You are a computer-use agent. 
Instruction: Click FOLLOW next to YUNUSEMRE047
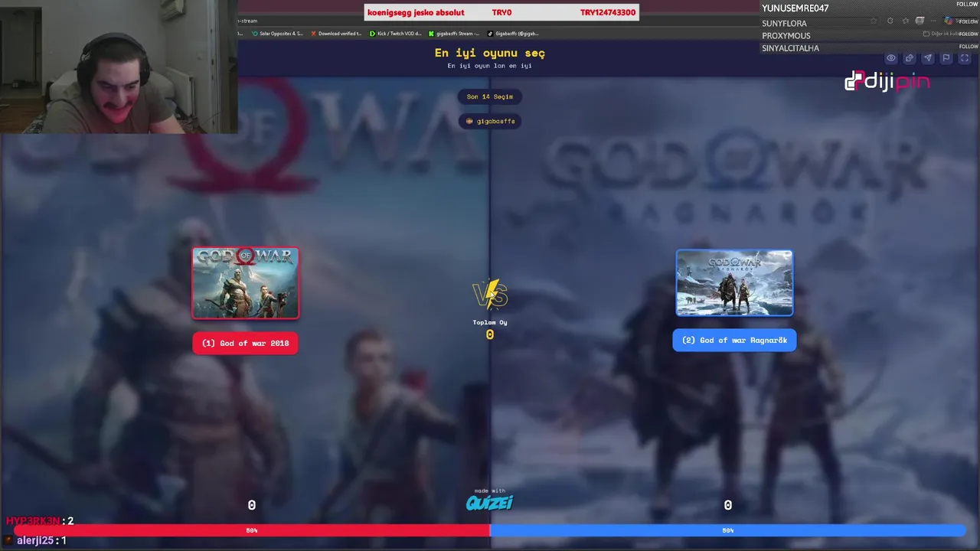click(967, 5)
